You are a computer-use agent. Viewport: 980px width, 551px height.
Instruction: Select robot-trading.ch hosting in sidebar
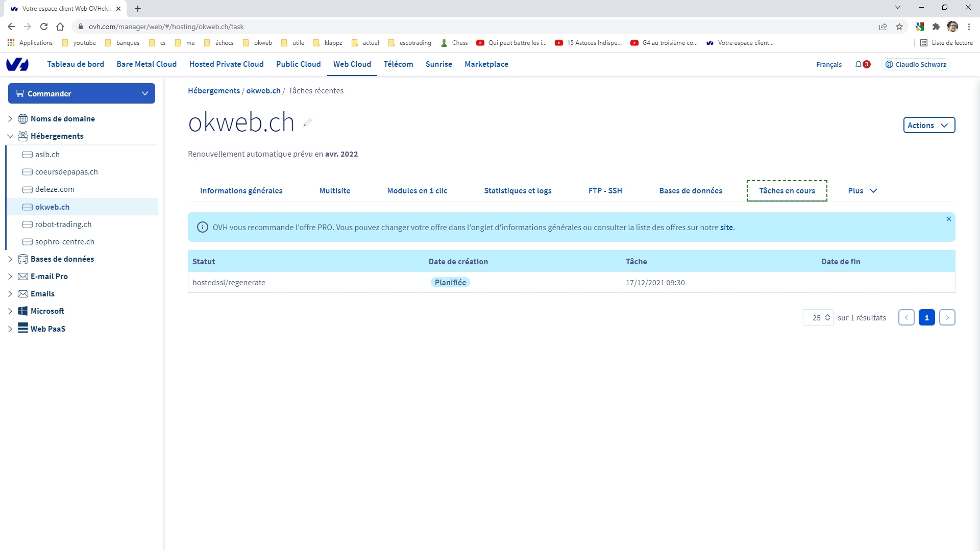coord(63,224)
